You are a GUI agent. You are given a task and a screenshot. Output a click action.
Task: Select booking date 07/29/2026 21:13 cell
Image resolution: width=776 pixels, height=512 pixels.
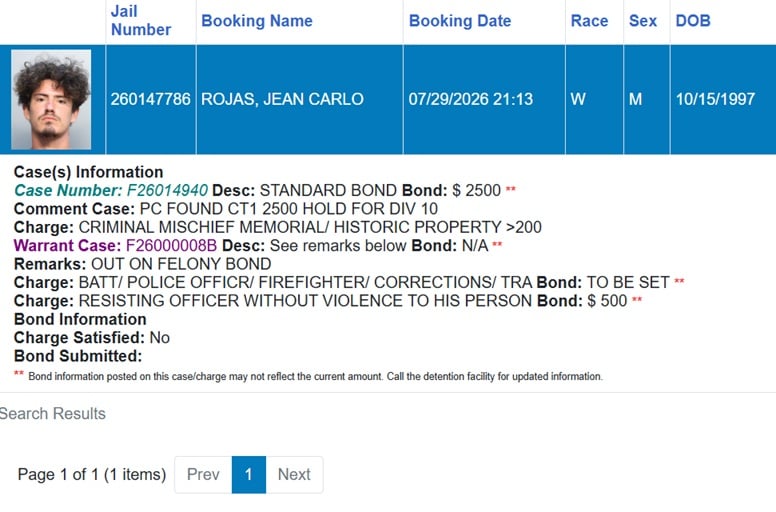(484, 99)
